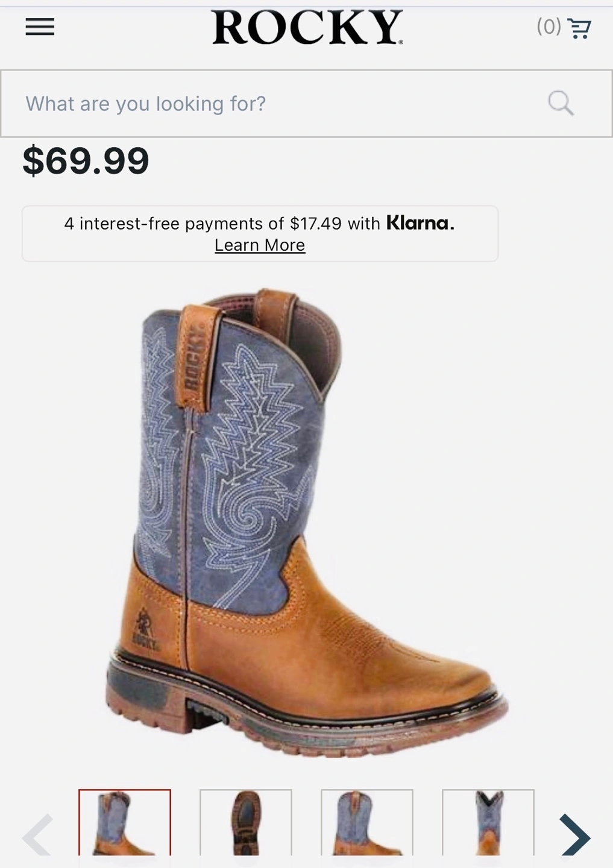The height and width of the screenshot is (868, 613).
Task: Select the third boot thumbnail facing left
Action: [x=367, y=823]
